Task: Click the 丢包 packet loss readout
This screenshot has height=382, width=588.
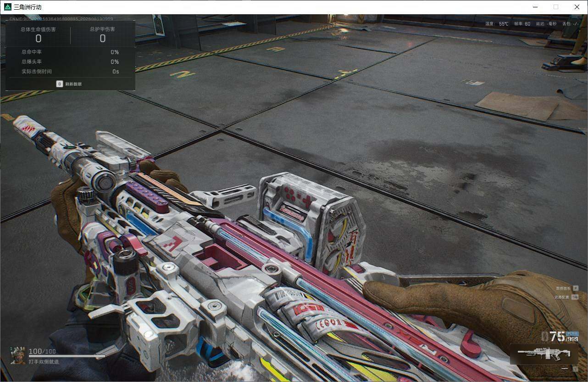Action: (571, 23)
